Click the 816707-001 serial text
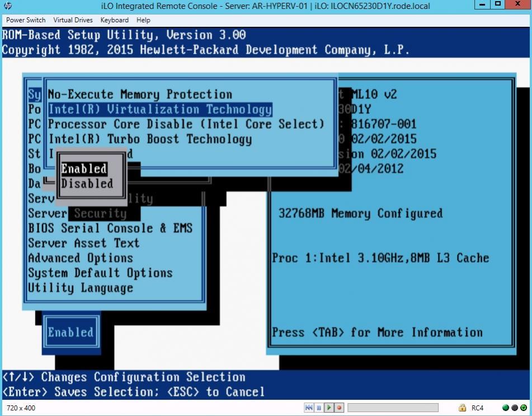532x416 pixels. (384, 124)
